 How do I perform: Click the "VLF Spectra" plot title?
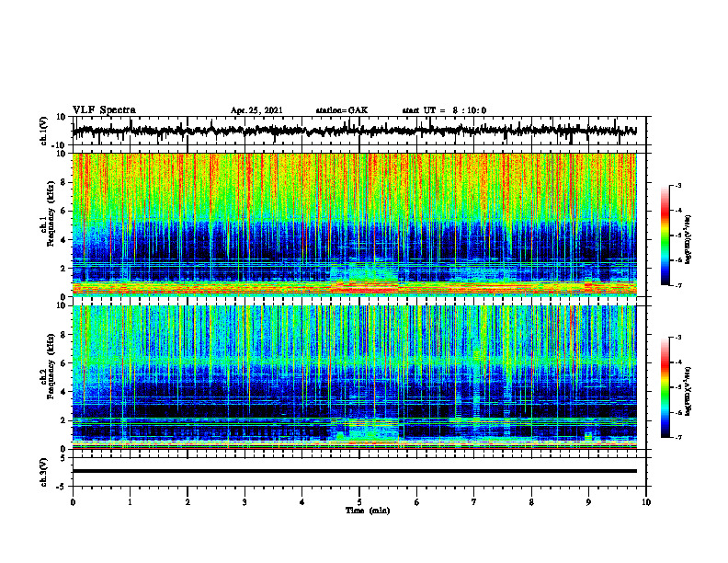click(104, 110)
